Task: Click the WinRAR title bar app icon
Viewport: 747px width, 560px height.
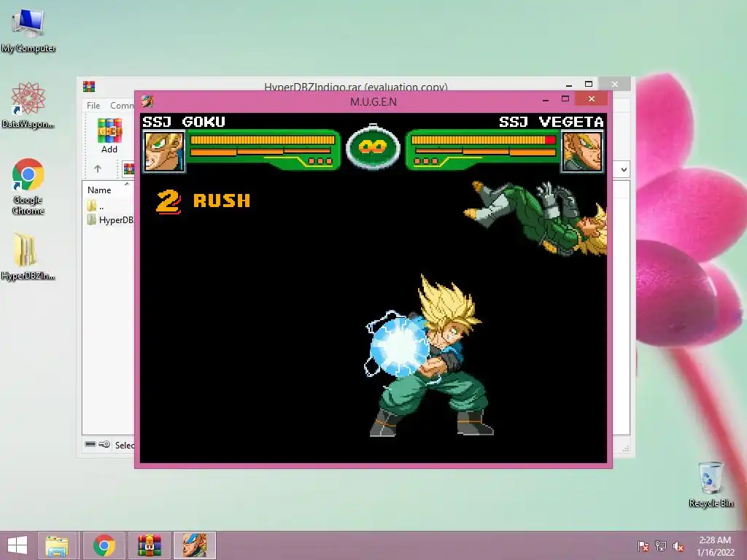Action: pyautogui.click(x=89, y=86)
